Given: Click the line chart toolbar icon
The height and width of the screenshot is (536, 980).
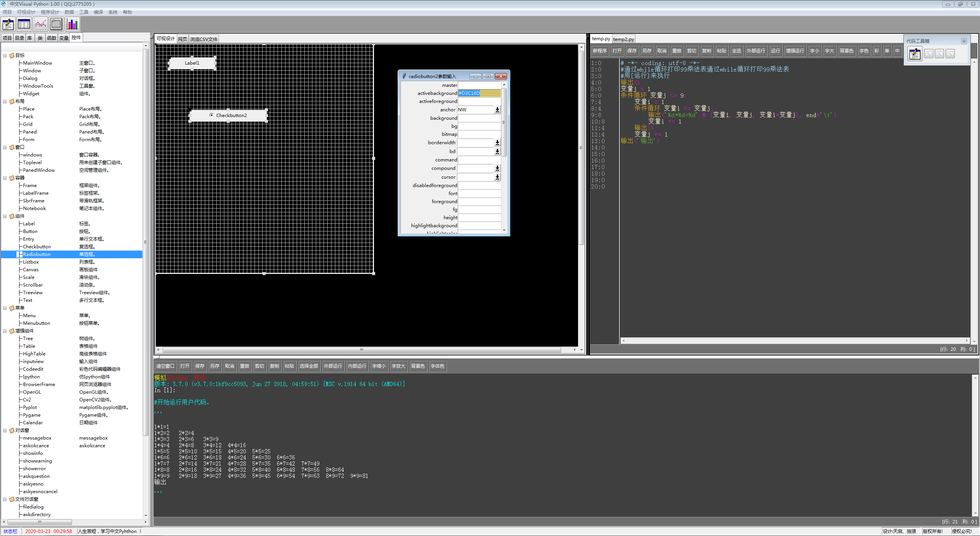Looking at the screenshot, I should click(40, 24).
